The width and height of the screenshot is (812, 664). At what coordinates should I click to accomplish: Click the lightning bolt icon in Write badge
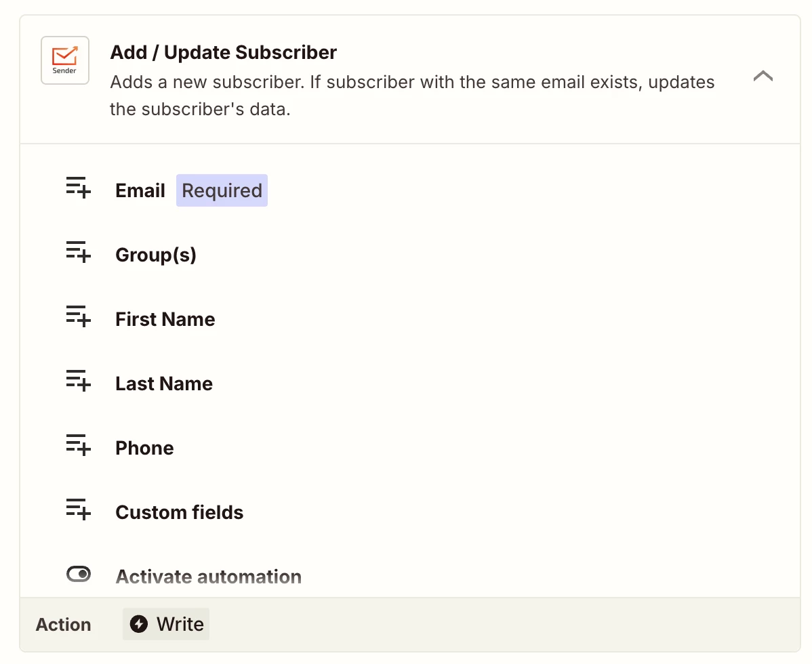click(x=139, y=624)
